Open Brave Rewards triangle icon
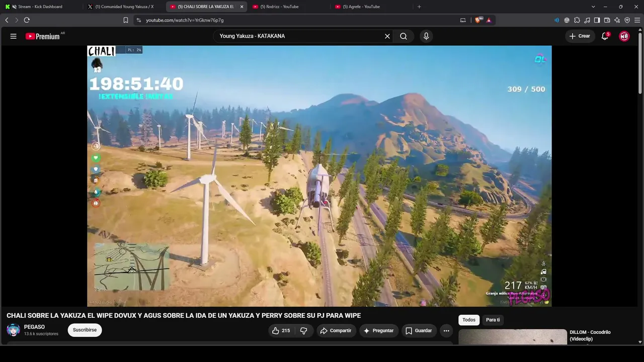Screen dimensions: 644x362 pyautogui.click(x=489, y=20)
